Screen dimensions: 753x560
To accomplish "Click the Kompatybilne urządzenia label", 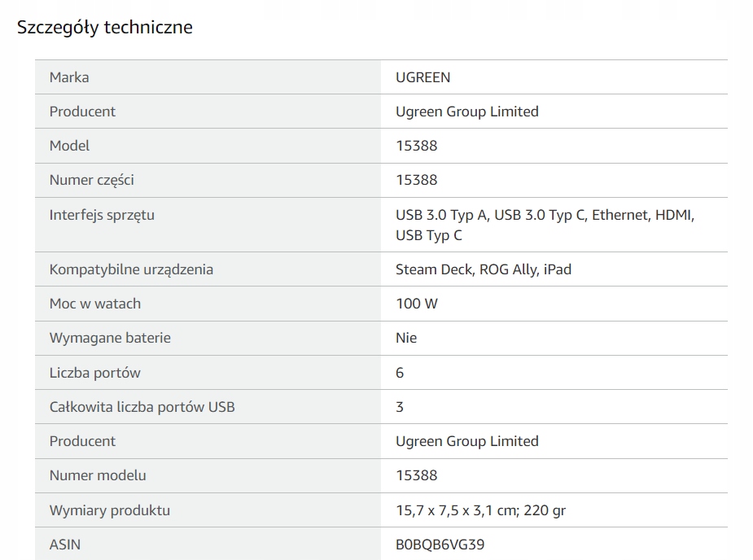I will (131, 269).
